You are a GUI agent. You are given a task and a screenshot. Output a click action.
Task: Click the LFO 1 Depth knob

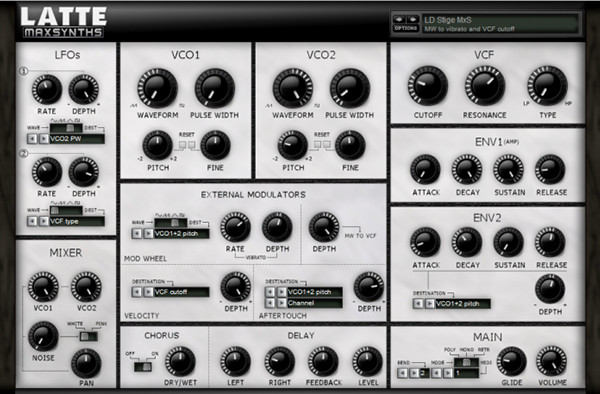click(83, 90)
